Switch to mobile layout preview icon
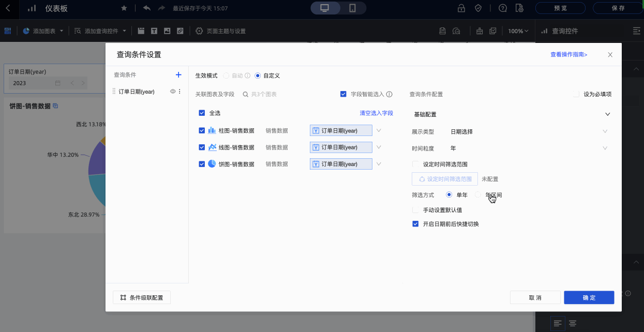644x332 pixels. click(x=352, y=8)
